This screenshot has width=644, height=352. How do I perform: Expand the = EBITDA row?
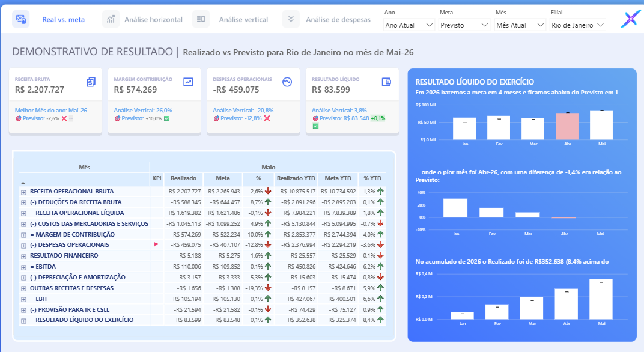coord(23,267)
